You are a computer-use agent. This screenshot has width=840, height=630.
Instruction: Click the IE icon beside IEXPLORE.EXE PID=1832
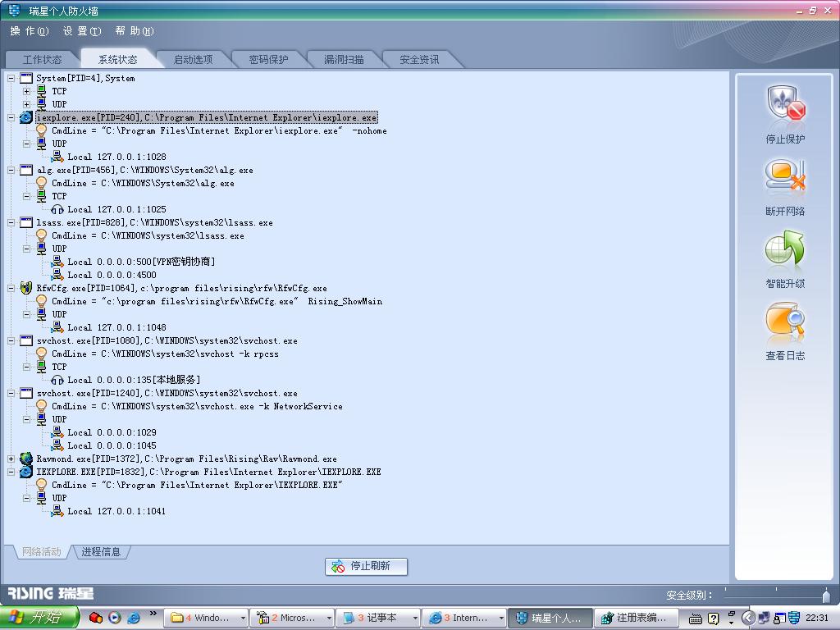tap(26, 472)
